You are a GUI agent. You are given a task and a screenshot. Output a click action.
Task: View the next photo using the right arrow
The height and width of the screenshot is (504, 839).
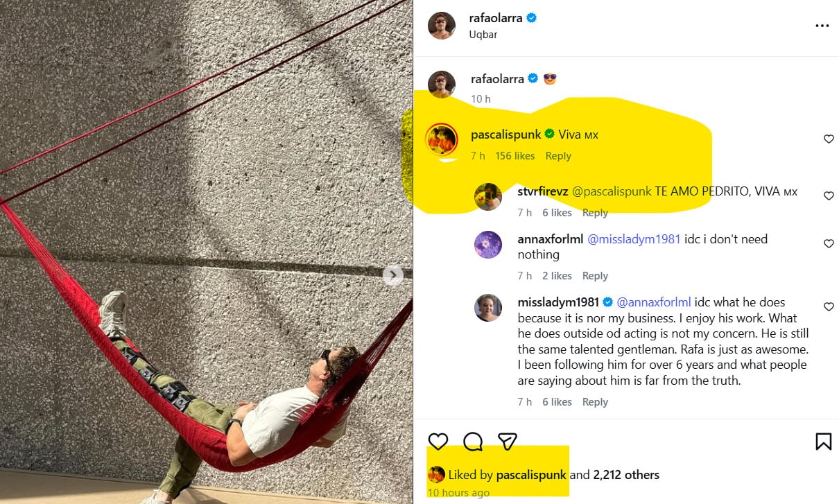(x=392, y=275)
